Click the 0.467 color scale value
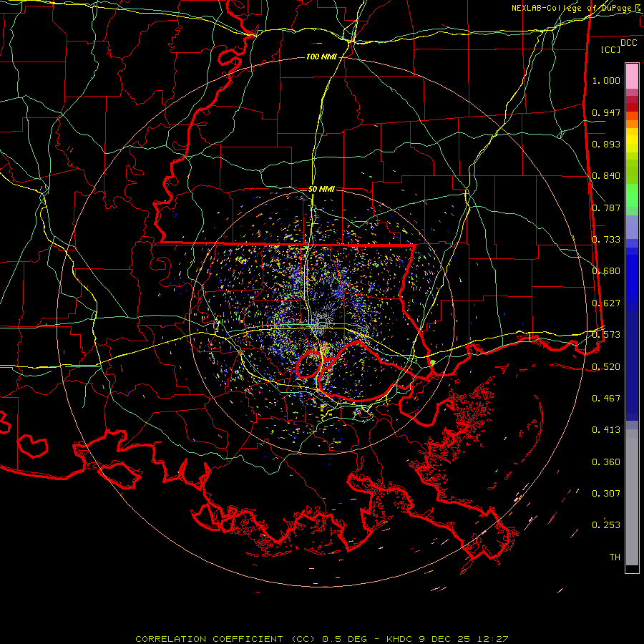The width and height of the screenshot is (644, 644). [x=606, y=399]
